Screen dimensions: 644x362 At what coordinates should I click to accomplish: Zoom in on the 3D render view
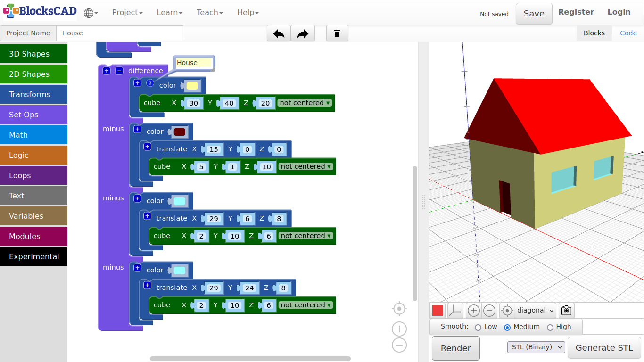[474, 311]
